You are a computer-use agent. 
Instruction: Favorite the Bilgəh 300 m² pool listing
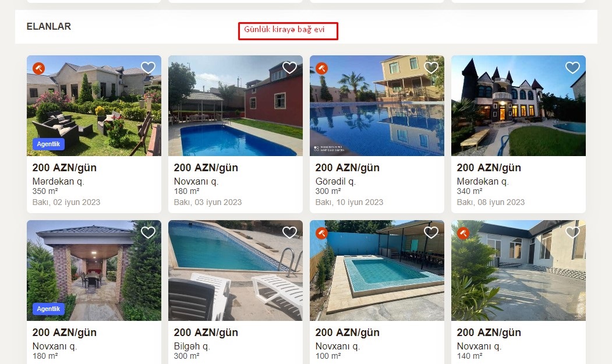289,232
